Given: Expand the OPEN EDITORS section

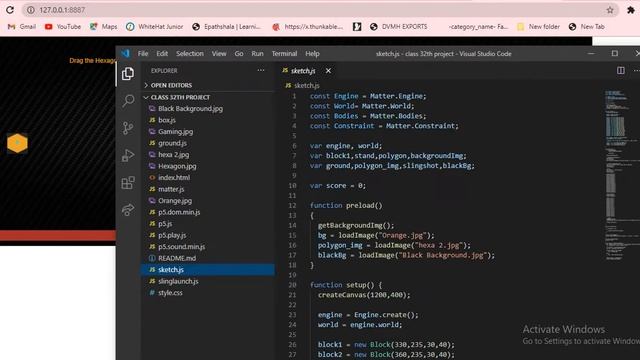Looking at the screenshot, I should pyautogui.click(x=208, y=85).
